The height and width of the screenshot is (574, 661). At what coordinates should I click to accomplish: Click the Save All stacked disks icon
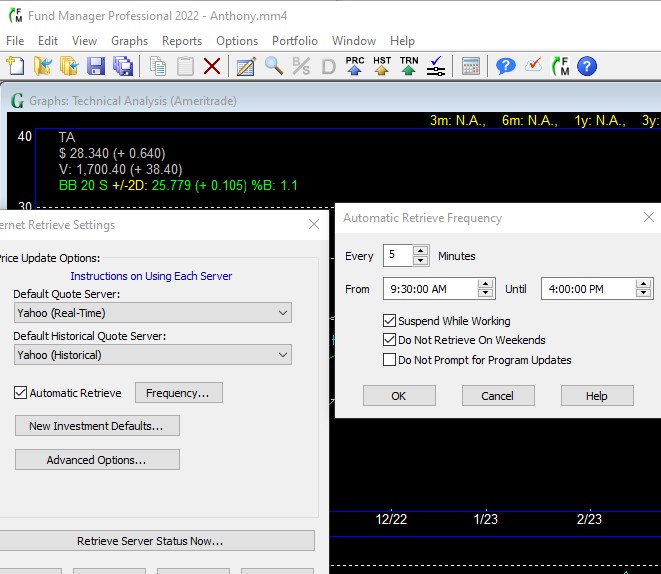(x=123, y=66)
